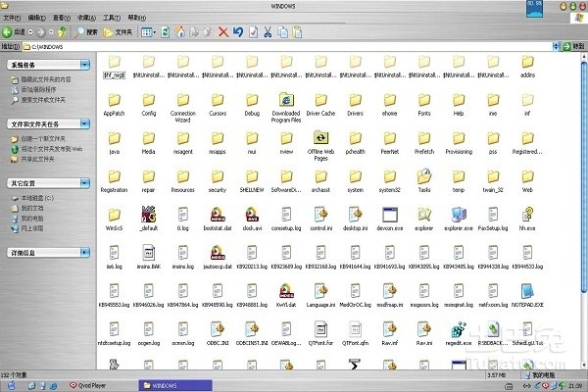Open Back button history dropdown arrow

30,32
